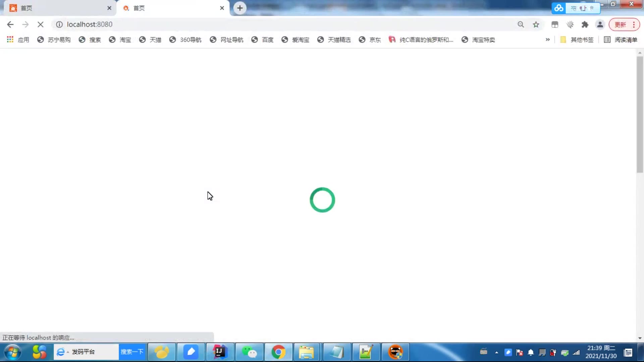Open WeChat from the taskbar

pos(249,352)
